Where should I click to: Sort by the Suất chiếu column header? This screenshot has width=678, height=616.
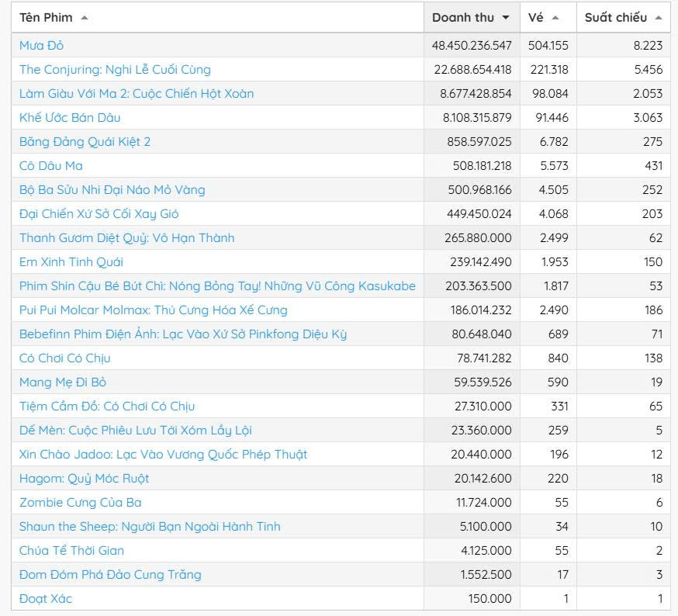tap(615, 18)
